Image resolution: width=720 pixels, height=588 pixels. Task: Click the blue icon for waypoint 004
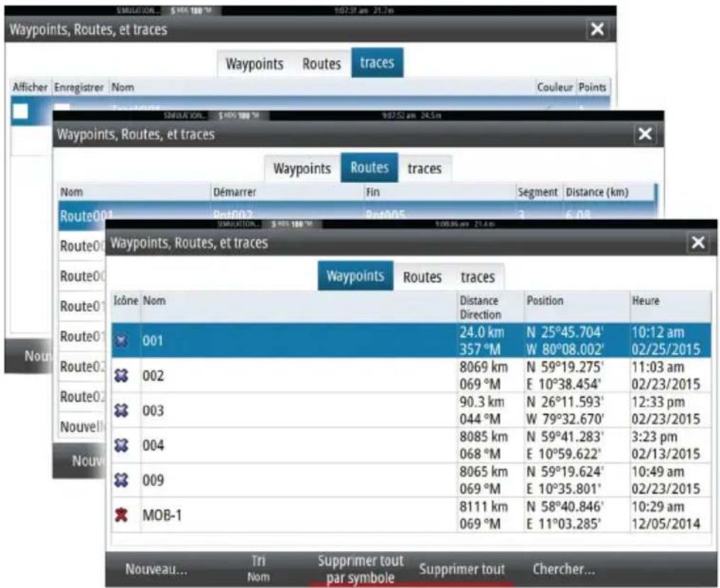[x=123, y=445]
